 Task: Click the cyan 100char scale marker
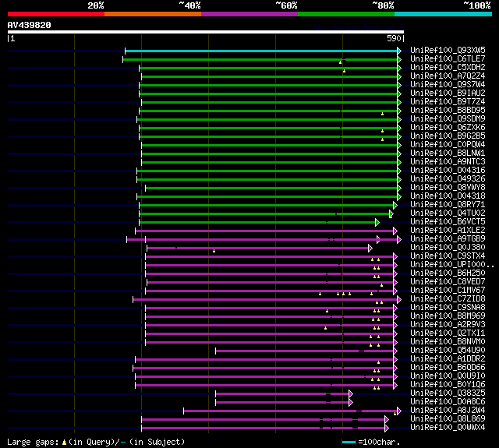click(x=349, y=442)
